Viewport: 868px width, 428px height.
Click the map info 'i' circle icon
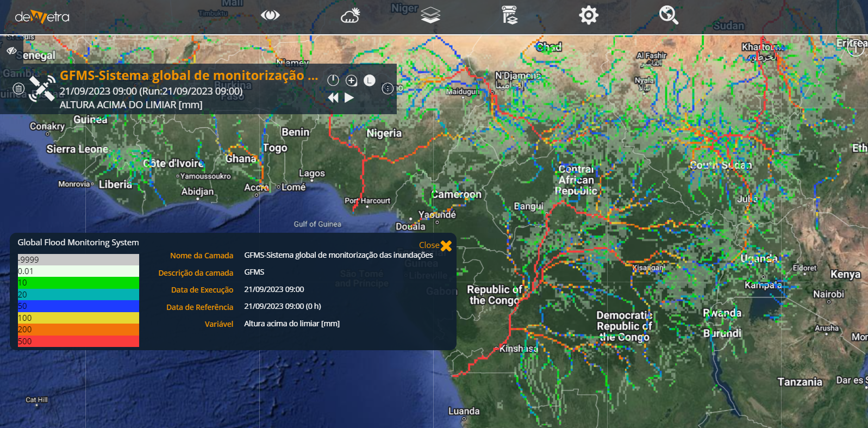point(856,48)
